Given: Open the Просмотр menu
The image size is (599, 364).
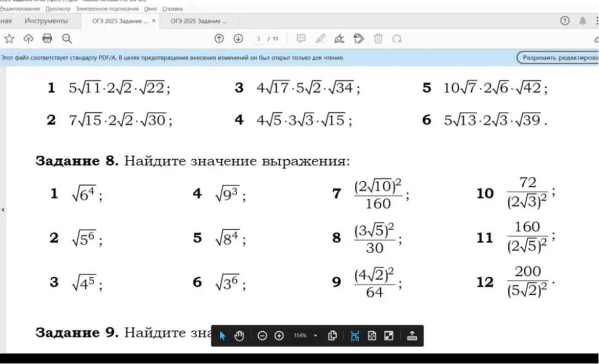Looking at the screenshot, I should pyautogui.click(x=58, y=8).
